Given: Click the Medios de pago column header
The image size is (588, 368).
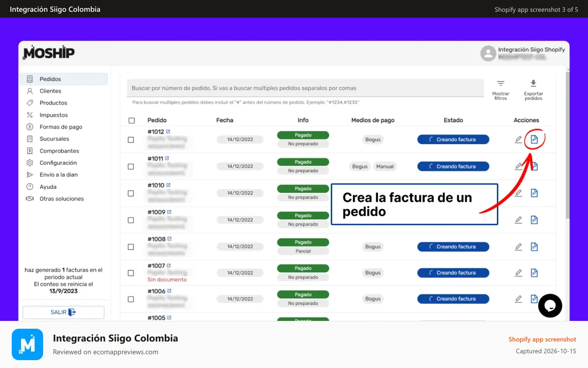Looking at the screenshot, I should 373,120.
